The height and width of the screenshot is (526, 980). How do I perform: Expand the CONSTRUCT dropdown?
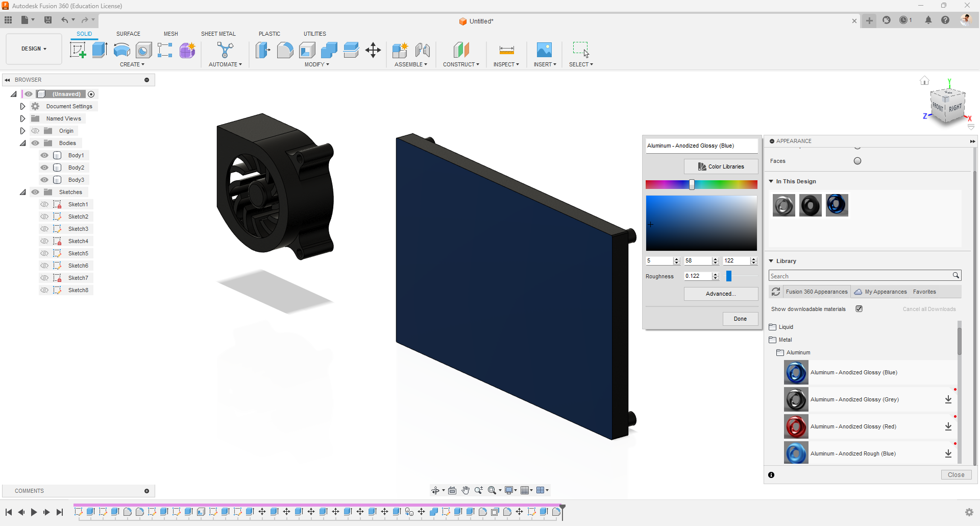461,64
